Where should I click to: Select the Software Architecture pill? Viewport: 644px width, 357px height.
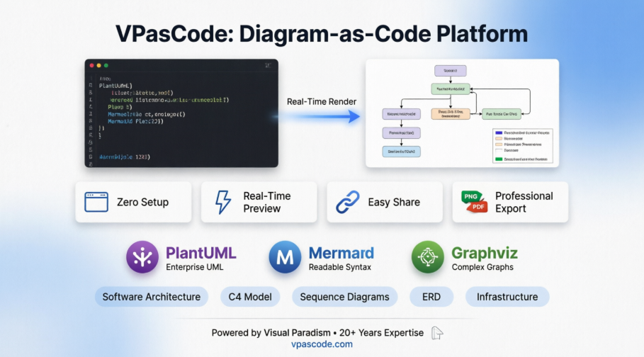coord(152,297)
